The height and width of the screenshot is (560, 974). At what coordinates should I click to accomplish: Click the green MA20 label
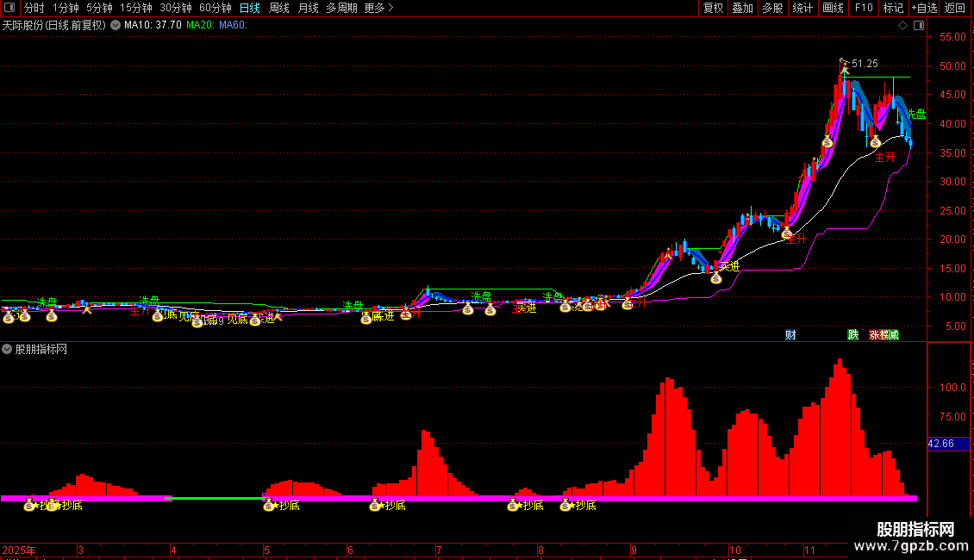[x=200, y=25]
